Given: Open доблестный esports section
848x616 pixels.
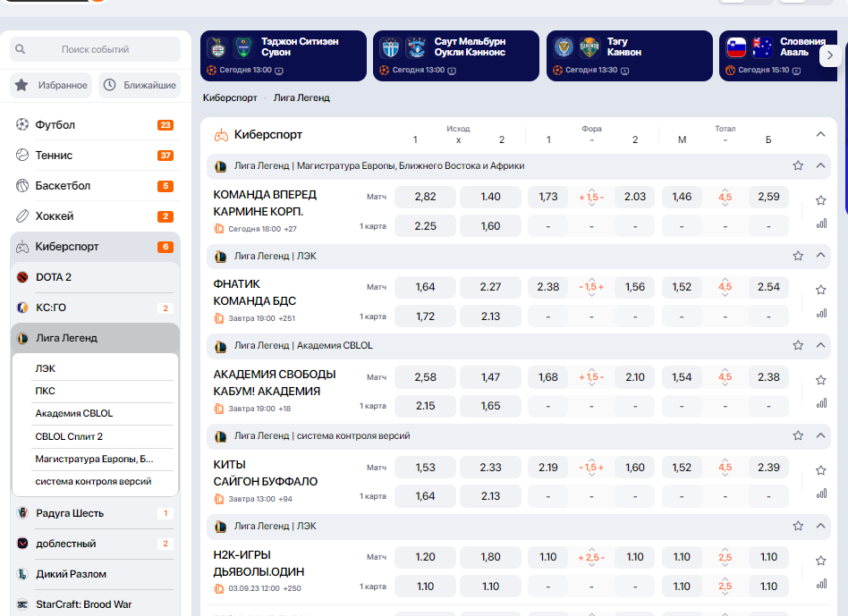Looking at the screenshot, I should tap(95, 544).
